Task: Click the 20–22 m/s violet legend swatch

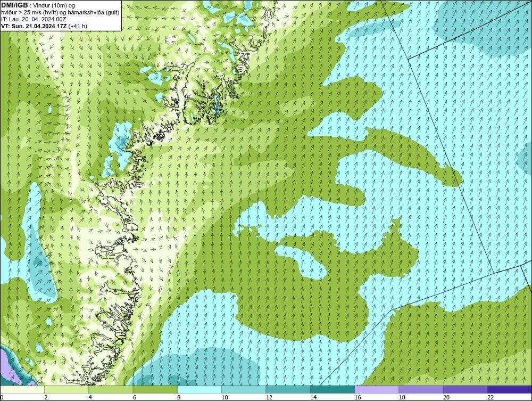Action: click(x=465, y=389)
